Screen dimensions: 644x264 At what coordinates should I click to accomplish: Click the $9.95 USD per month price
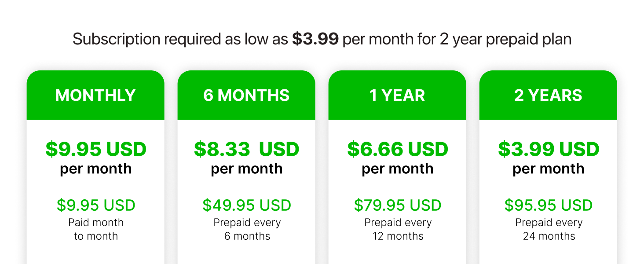(96, 150)
